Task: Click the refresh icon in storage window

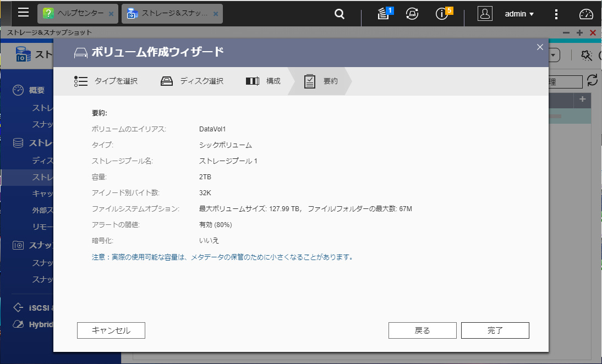Action: [x=593, y=80]
